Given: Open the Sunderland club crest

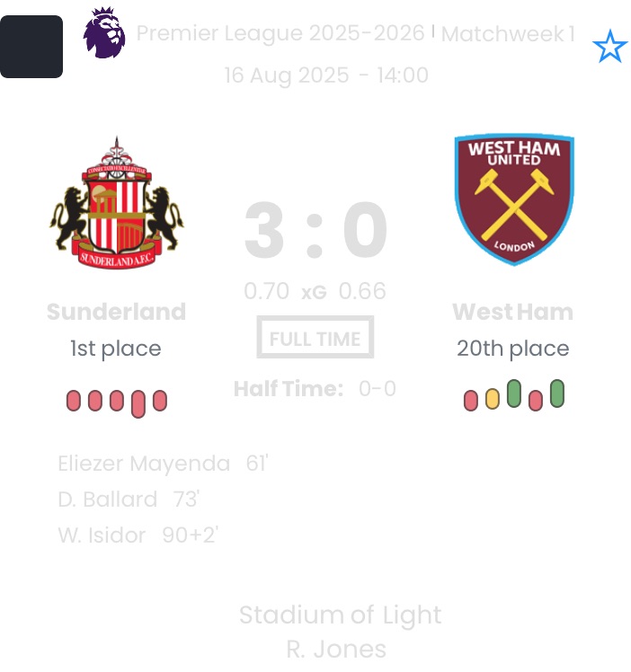Looking at the screenshot, I should pyautogui.click(x=117, y=203).
